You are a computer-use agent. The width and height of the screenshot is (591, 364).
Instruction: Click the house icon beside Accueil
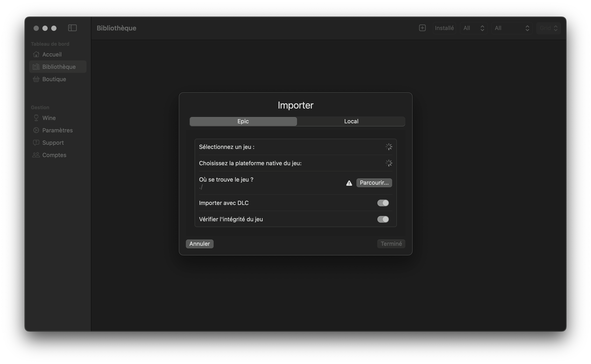pyautogui.click(x=36, y=54)
